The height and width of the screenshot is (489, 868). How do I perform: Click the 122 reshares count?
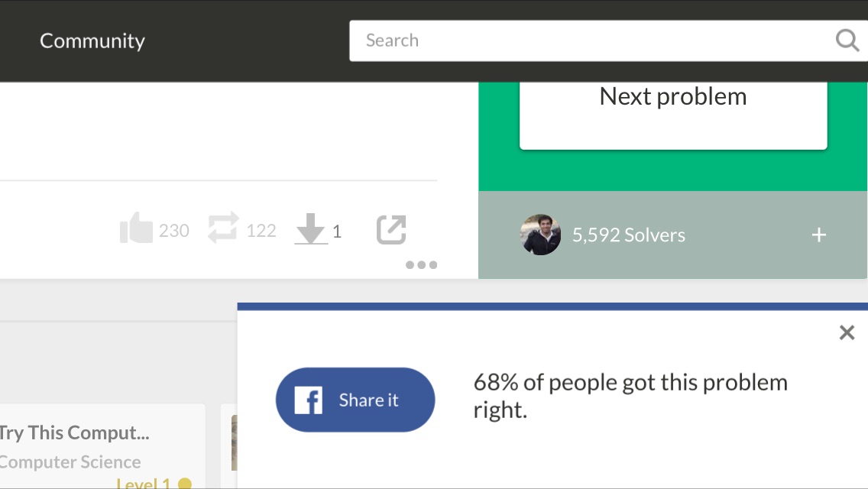[x=261, y=231]
